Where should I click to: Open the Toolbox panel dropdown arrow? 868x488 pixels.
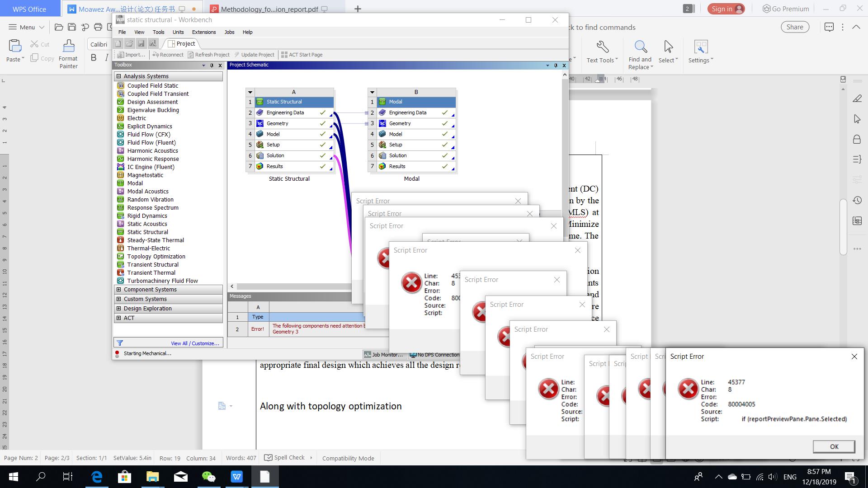pos(203,66)
